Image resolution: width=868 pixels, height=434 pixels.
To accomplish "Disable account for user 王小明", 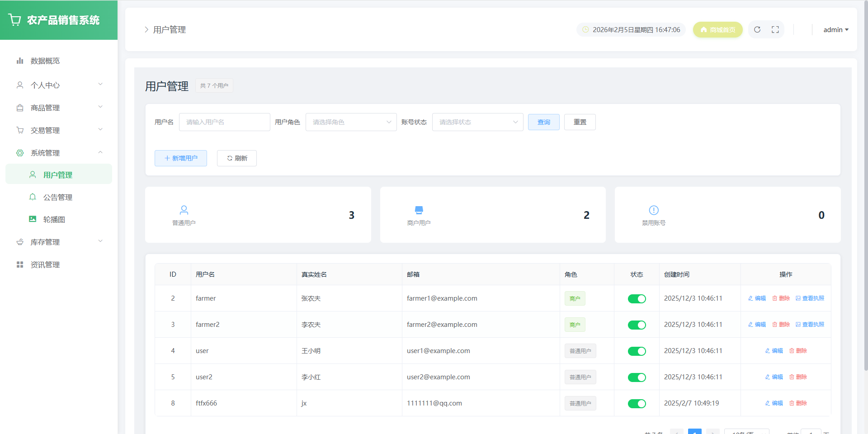I will [637, 351].
